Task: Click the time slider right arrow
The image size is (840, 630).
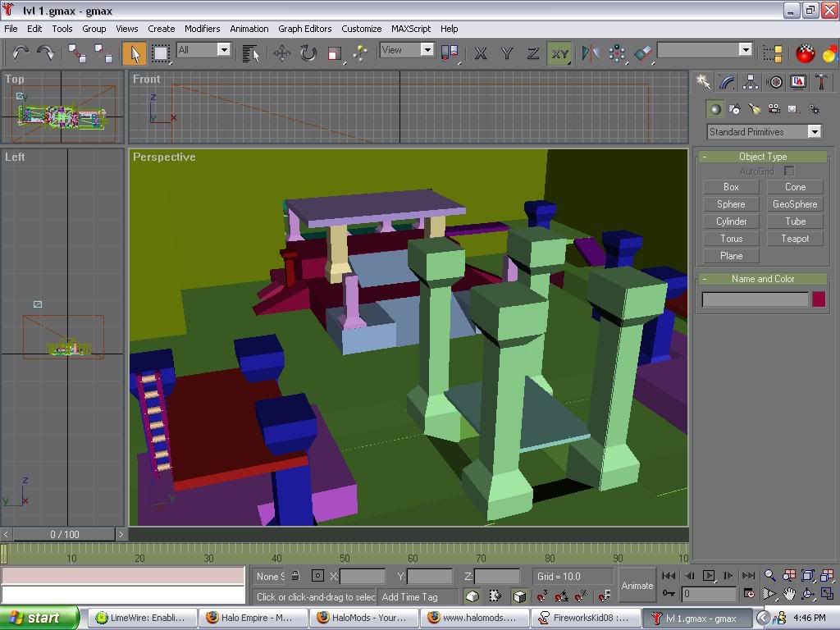Action: pyautogui.click(x=121, y=534)
